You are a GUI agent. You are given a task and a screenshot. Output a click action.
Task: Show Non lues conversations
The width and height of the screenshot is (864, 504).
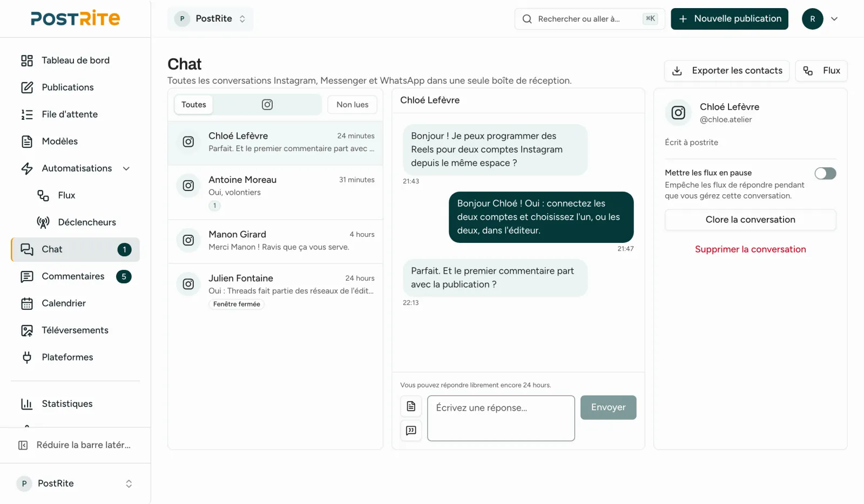coord(353,105)
